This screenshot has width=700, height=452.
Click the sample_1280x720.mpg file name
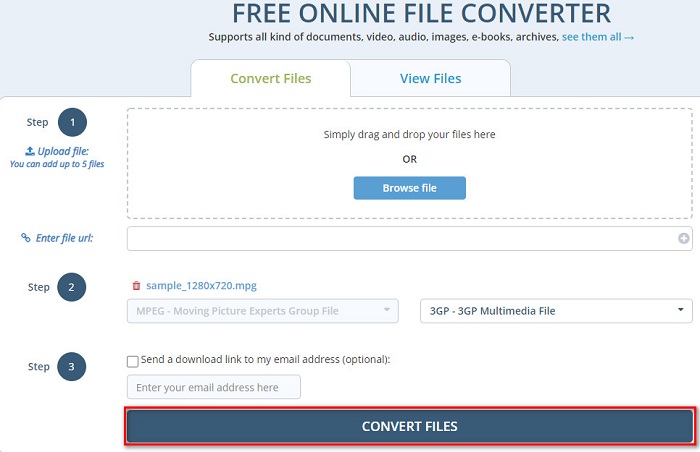pos(201,285)
